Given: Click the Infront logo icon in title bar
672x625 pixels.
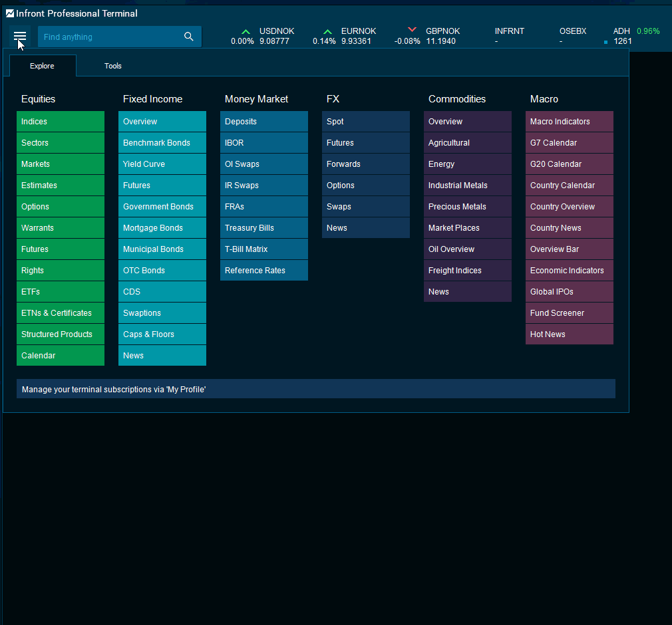Looking at the screenshot, I should 10,13.
